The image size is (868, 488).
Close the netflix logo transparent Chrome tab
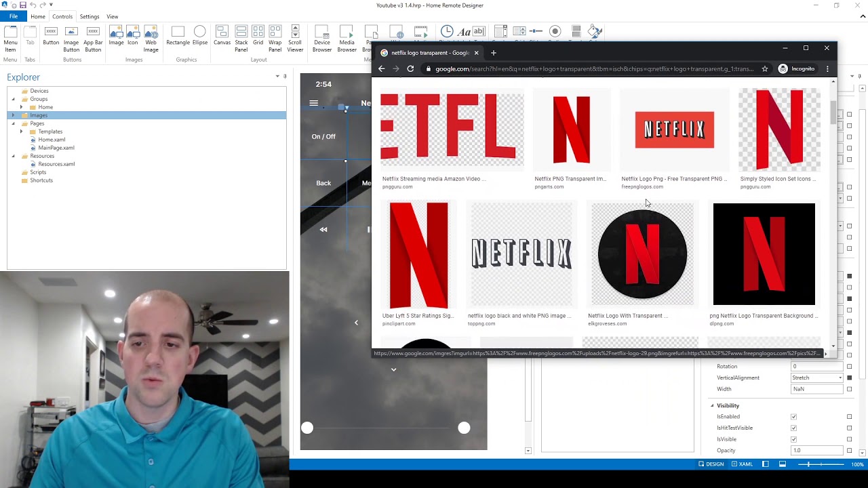click(x=476, y=53)
